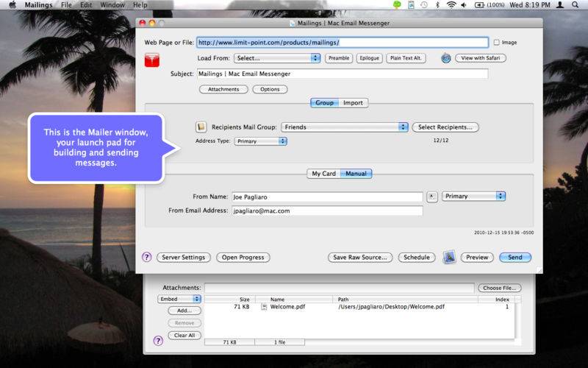Click the address book icon beside Recipients Mail Group

[201, 127]
